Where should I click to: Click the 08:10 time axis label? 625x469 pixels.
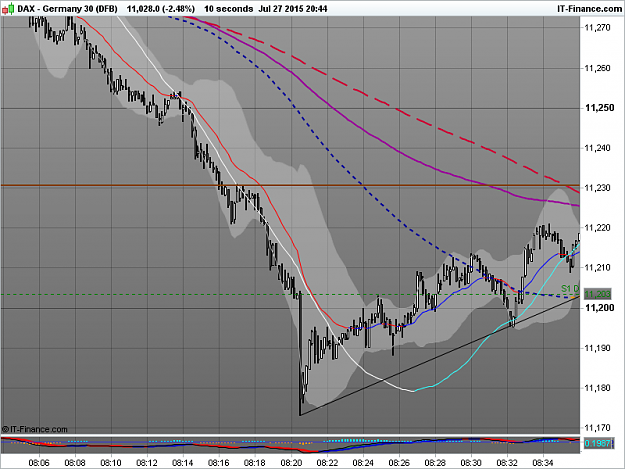(x=110, y=463)
